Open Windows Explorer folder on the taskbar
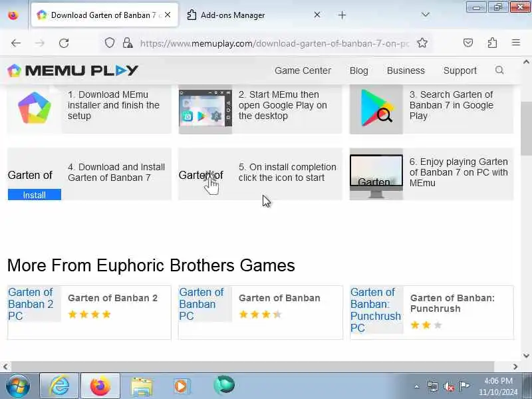Screen dimensions: 532x399 coord(142,386)
